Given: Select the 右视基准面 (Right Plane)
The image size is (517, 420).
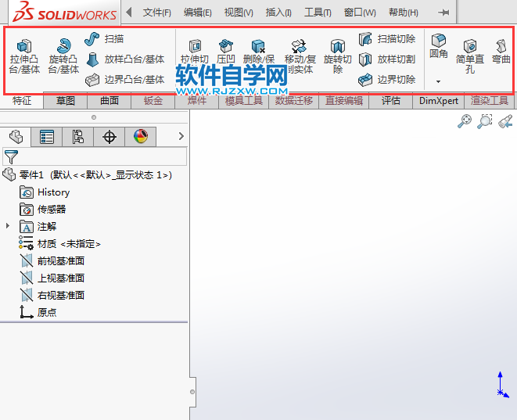Looking at the screenshot, I should point(52,295).
